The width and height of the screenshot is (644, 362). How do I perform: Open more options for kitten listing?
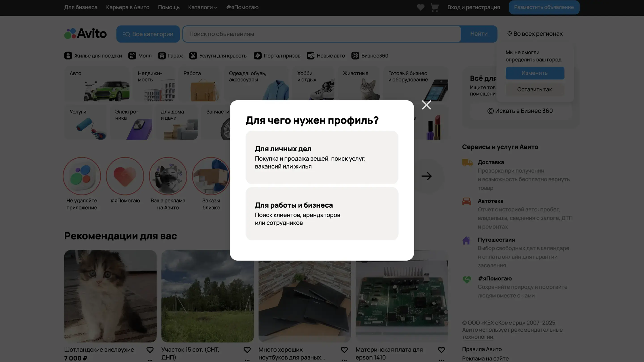tap(150, 360)
